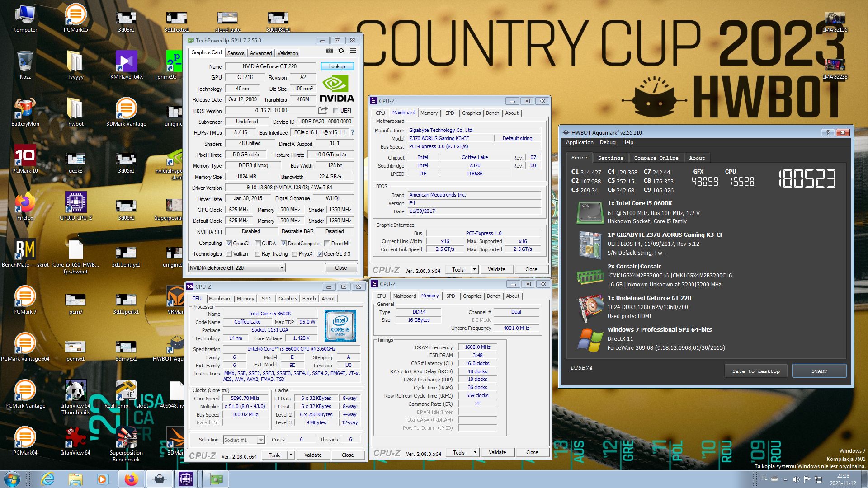
Task: Open the PL input language selector
Action: [x=764, y=478]
